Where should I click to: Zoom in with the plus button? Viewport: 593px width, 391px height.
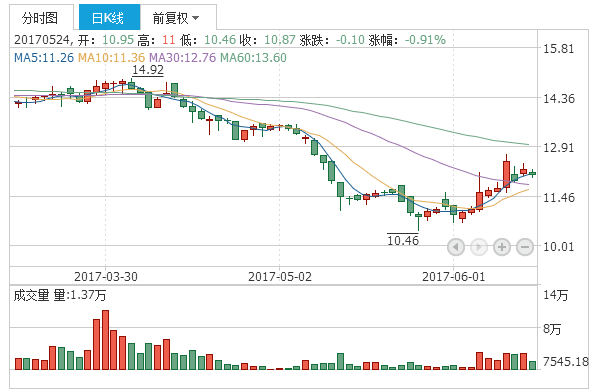502,247
